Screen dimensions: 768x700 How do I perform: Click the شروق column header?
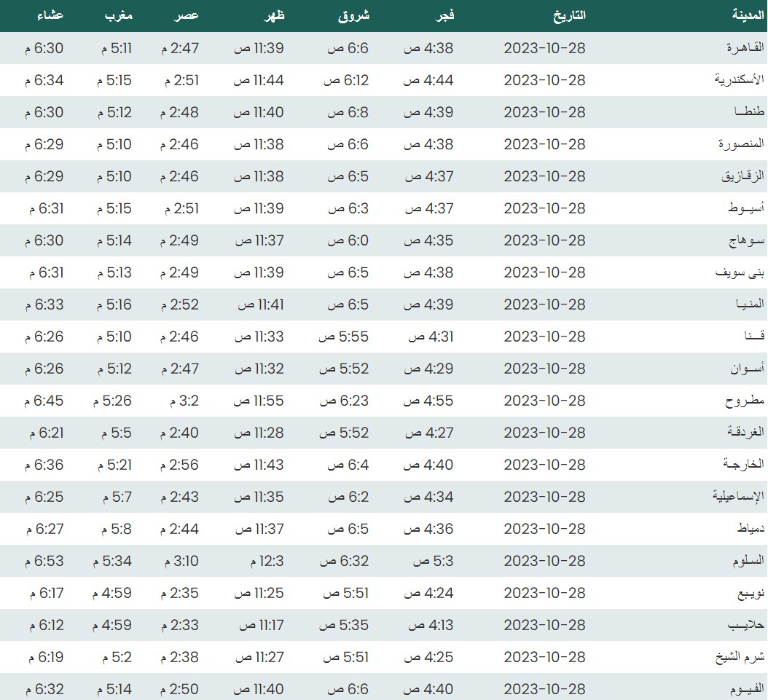pyautogui.click(x=353, y=15)
